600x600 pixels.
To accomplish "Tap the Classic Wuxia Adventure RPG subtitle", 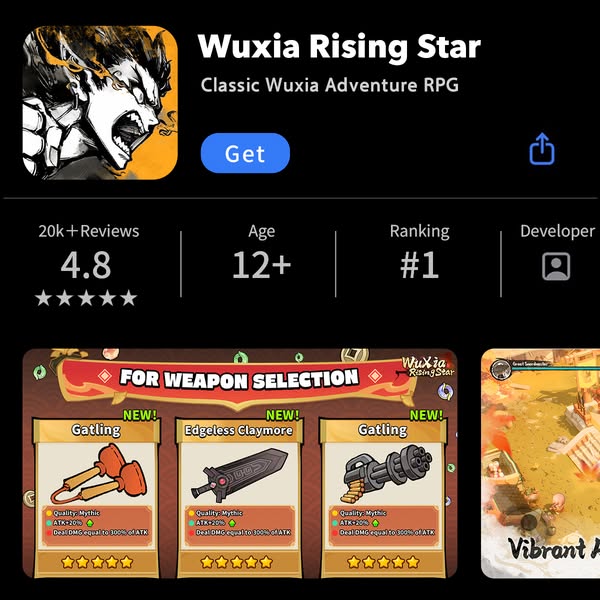I will (x=329, y=85).
